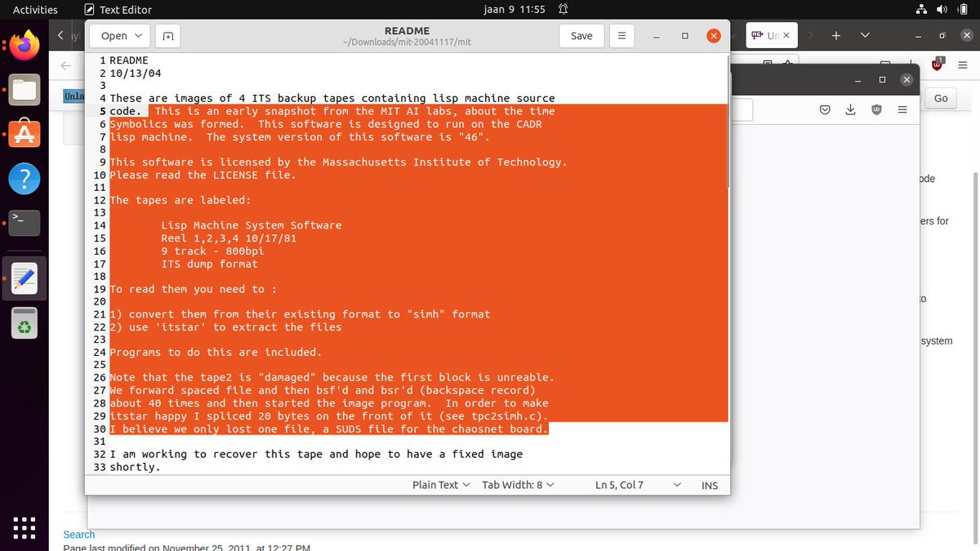The image size is (980, 551).
Task: Click the Save button
Action: tap(581, 36)
